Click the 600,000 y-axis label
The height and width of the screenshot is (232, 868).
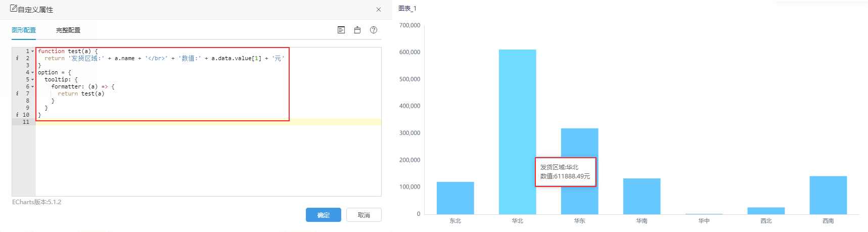[409, 52]
